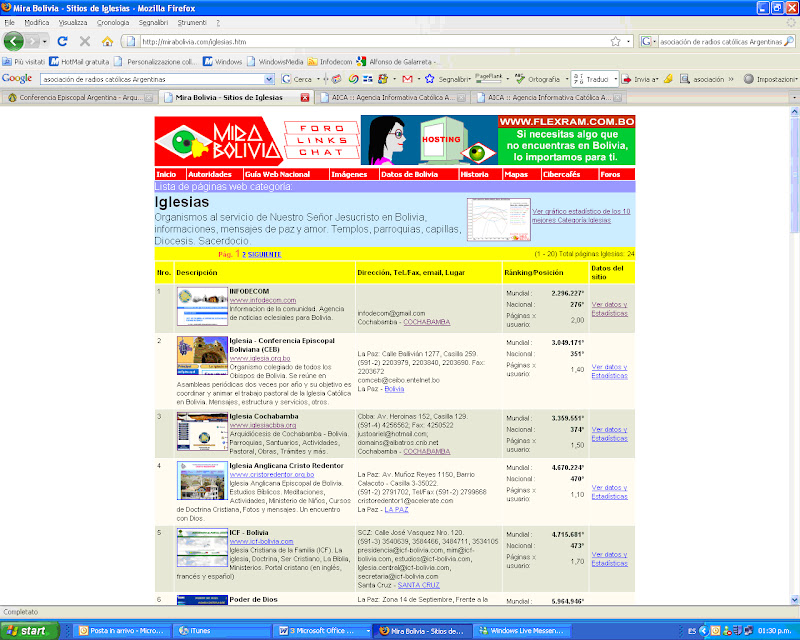Open Impostazioni settings on the Google toolbar
The height and width of the screenshot is (640, 800).
pos(770,79)
